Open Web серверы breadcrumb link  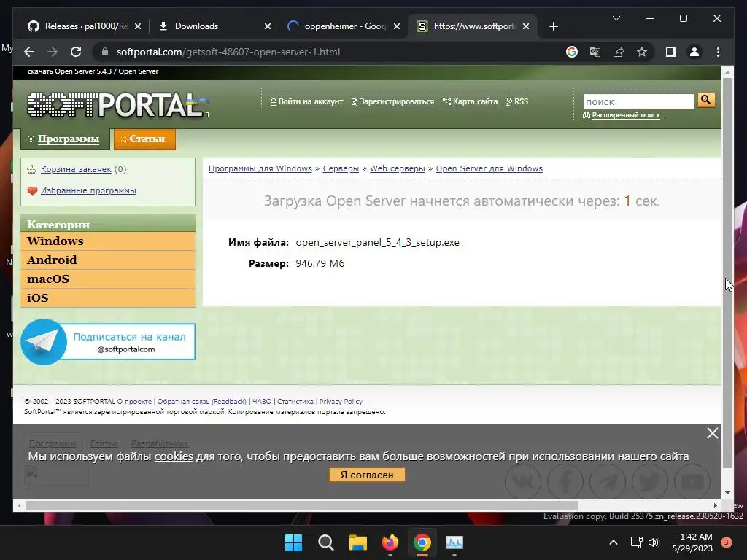tap(398, 168)
